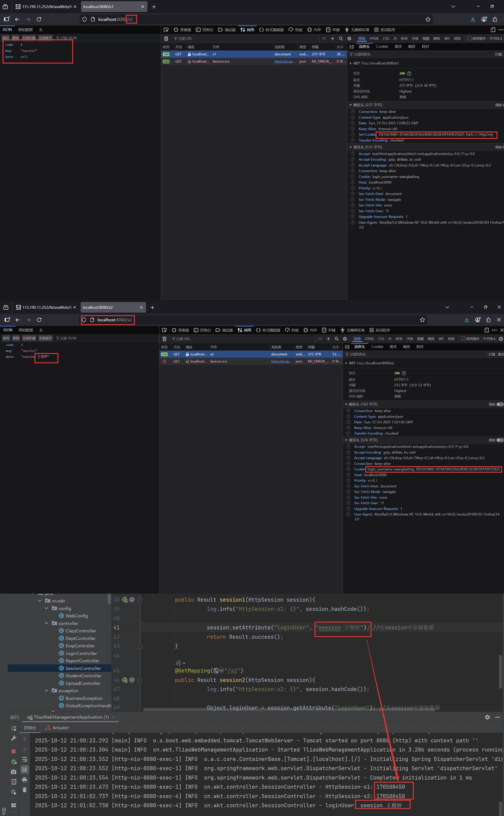Toggle scroll-to-end button in IntelliJ console

tap(24, 769)
